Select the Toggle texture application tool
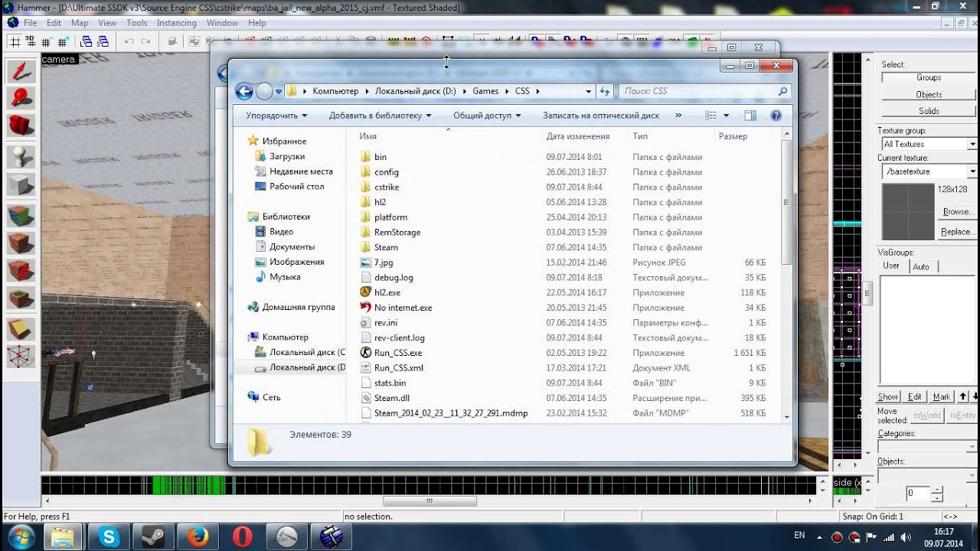Viewport: 980px width, 551px height. click(x=21, y=216)
